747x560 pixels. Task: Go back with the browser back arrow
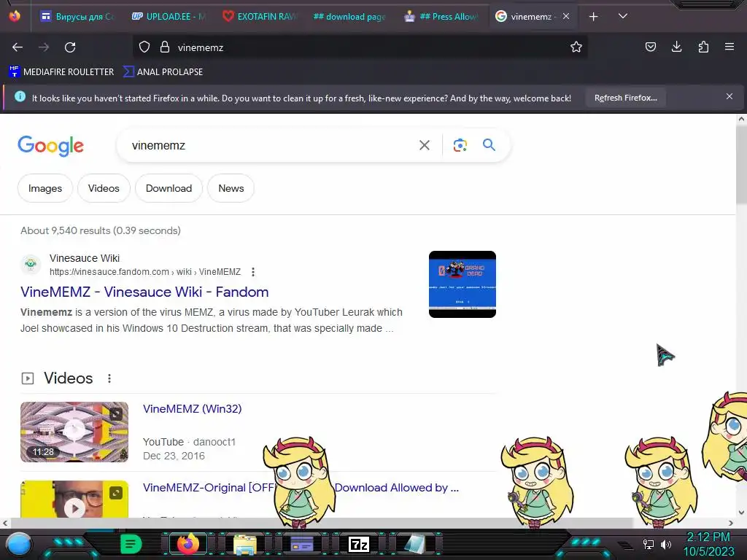pyautogui.click(x=18, y=47)
